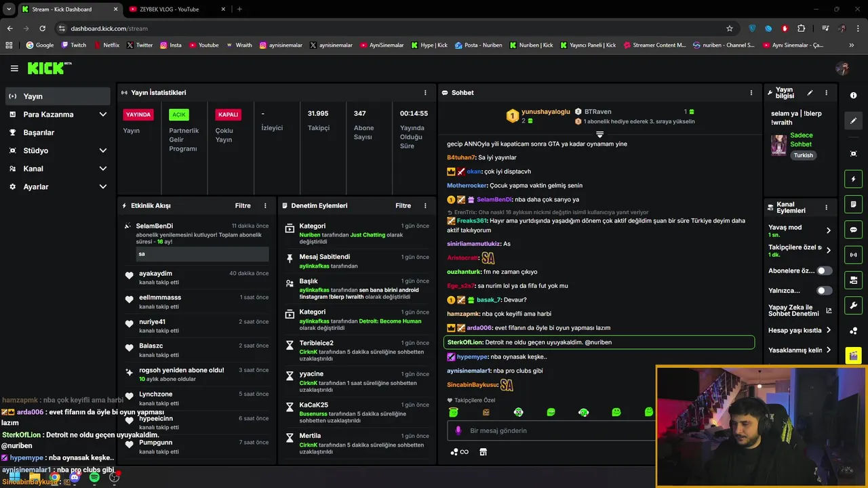Image resolution: width=868 pixels, height=488 pixels.
Task: Open the hamburger navigation menu
Action: pyautogui.click(x=14, y=68)
